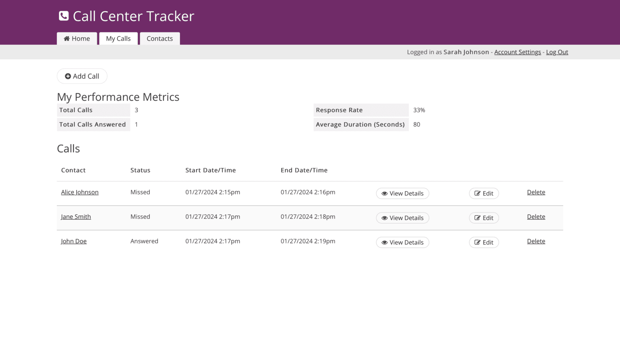The width and height of the screenshot is (620, 364).
Task: Click the pencil icon on John Doe's Edit button
Action: click(478, 242)
